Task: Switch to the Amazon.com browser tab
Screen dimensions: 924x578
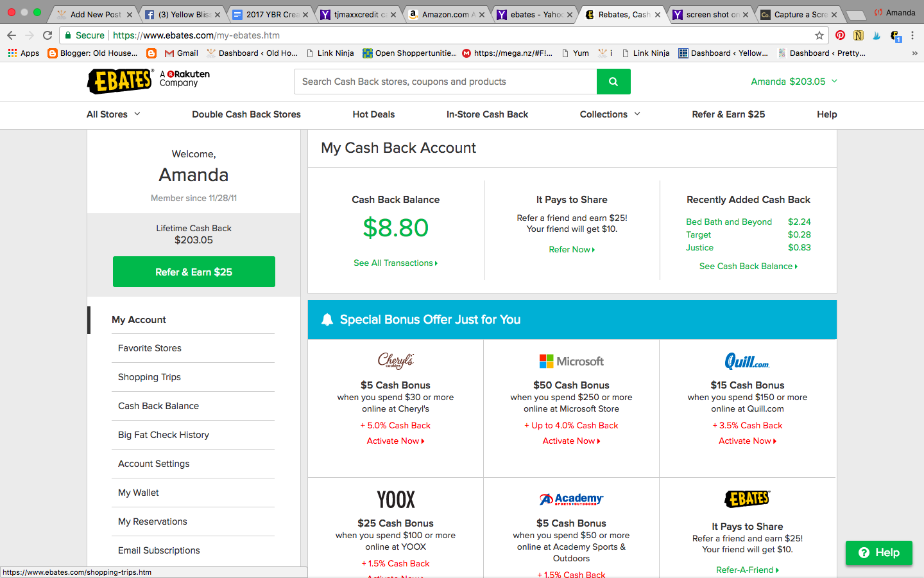Action: (x=445, y=14)
